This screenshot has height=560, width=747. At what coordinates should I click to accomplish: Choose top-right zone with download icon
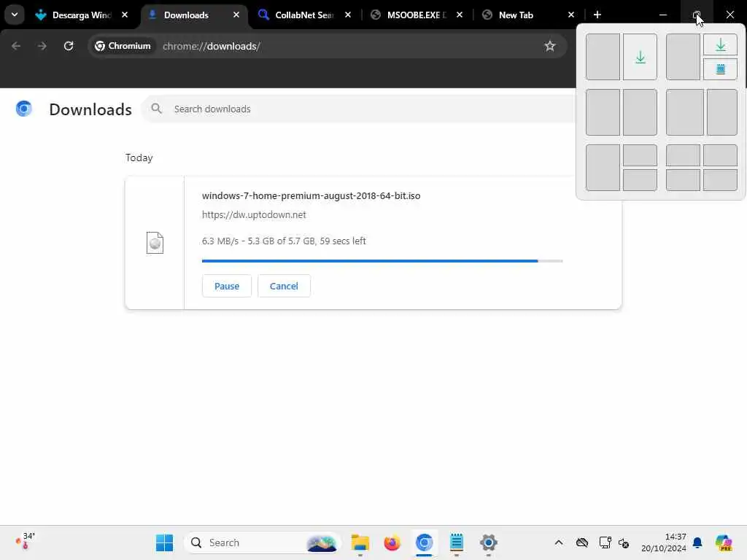click(x=720, y=44)
